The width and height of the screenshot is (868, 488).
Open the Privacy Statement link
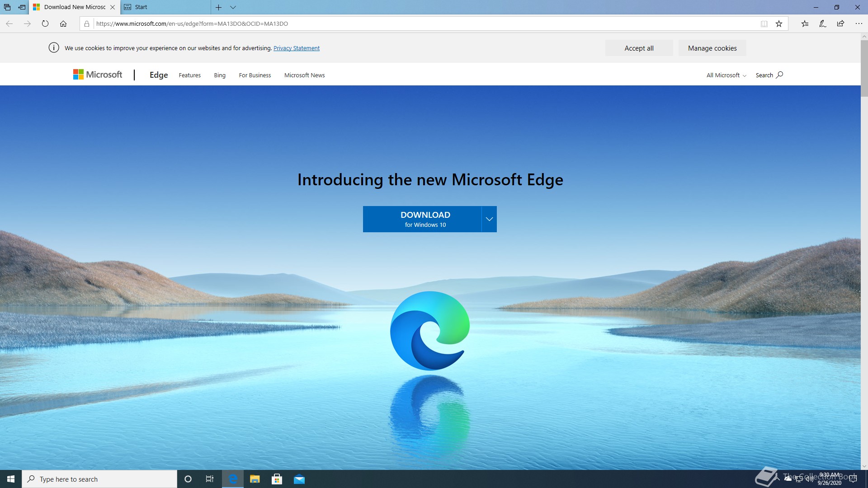click(297, 48)
